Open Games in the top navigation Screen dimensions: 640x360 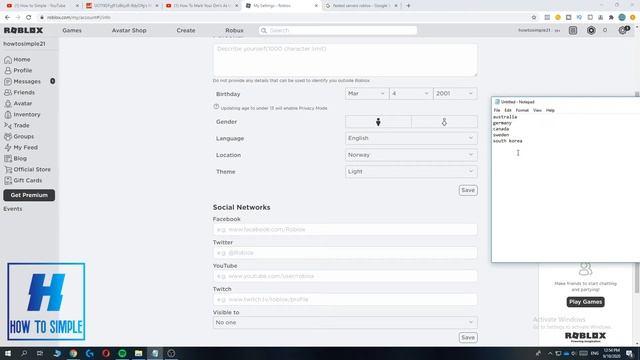click(x=72, y=31)
